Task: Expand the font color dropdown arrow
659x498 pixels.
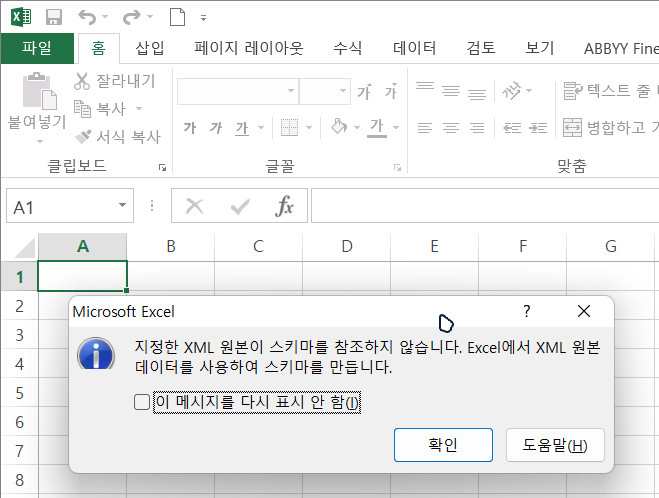Action: 396,127
